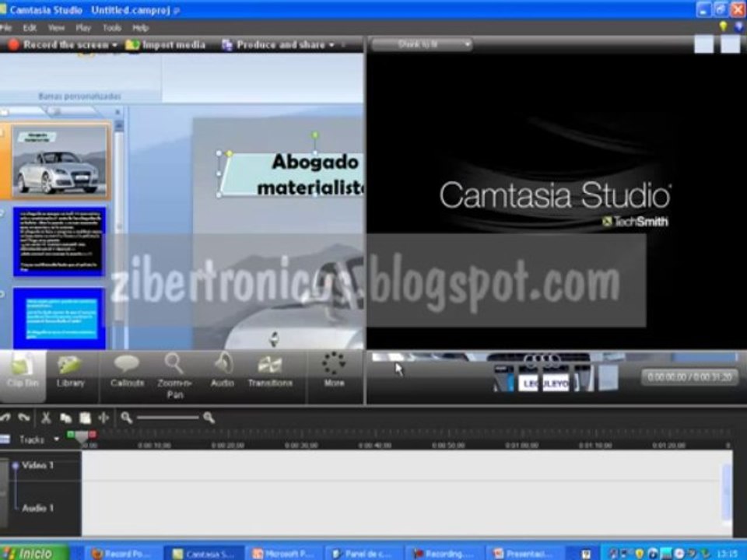
Task: Click the Abogado materialista text box
Action: pos(293,175)
